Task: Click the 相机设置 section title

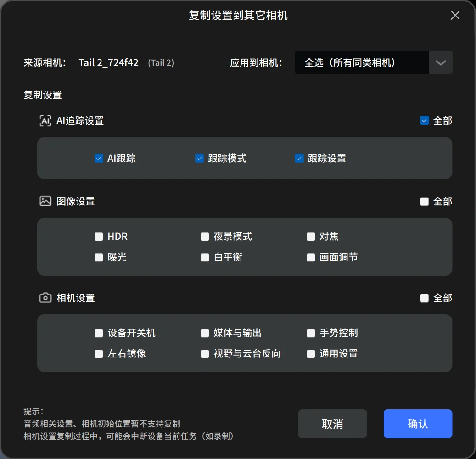Action: coord(76,298)
